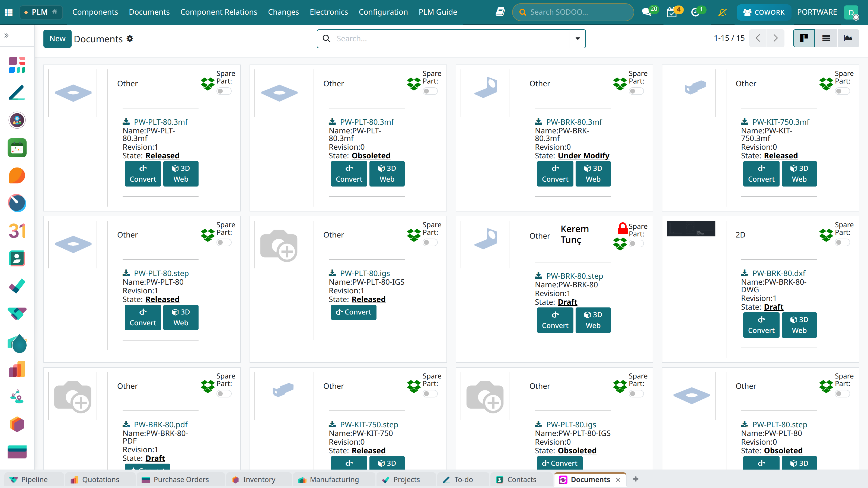This screenshot has width=868, height=488.
Task: Add a new bottom tab with plus
Action: coord(636,479)
